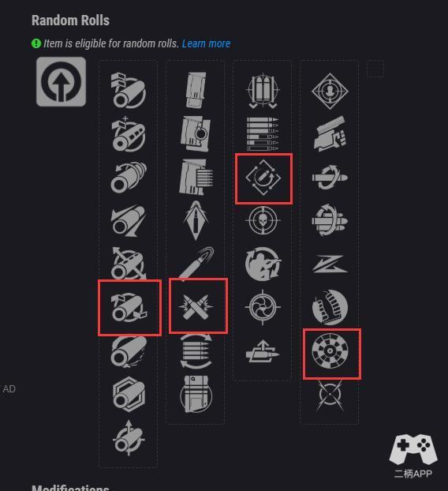Select the highlighted barrel perk in first column
This screenshot has width=448, height=491.
(129, 308)
